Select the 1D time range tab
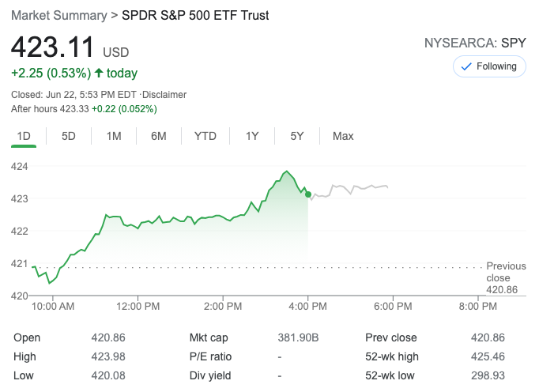This screenshot has height=392, width=539. 24,136
